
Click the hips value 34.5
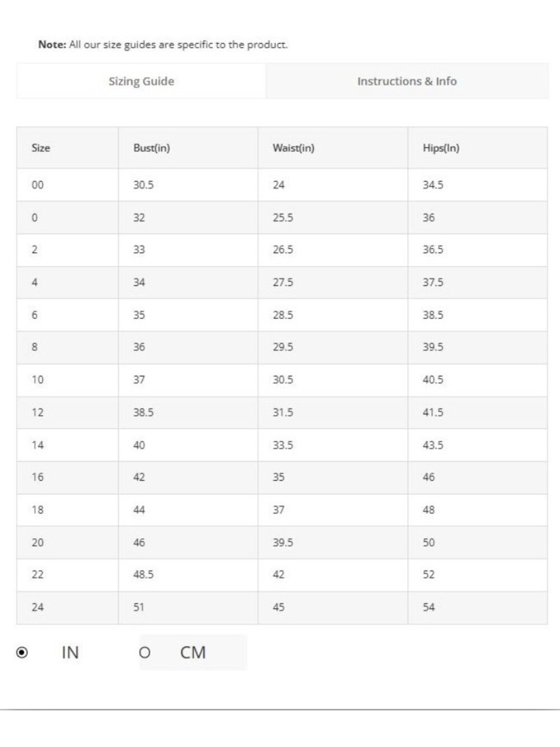tap(433, 185)
